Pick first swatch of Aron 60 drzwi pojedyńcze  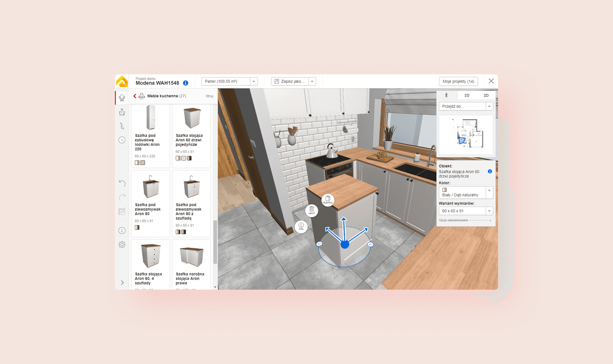tap(178, 158)
